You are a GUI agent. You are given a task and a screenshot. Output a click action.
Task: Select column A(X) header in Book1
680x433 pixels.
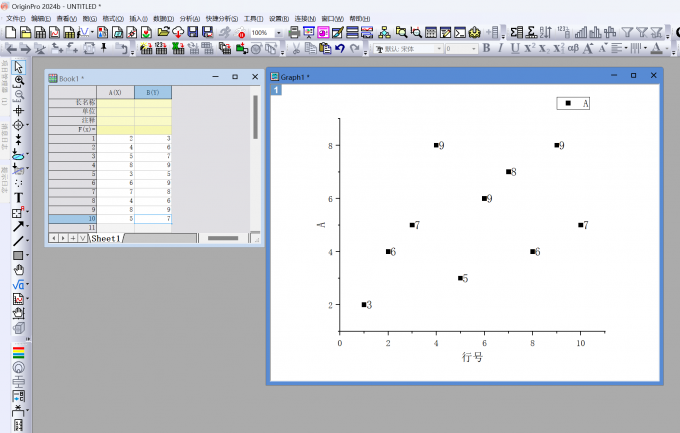point(115,92)
